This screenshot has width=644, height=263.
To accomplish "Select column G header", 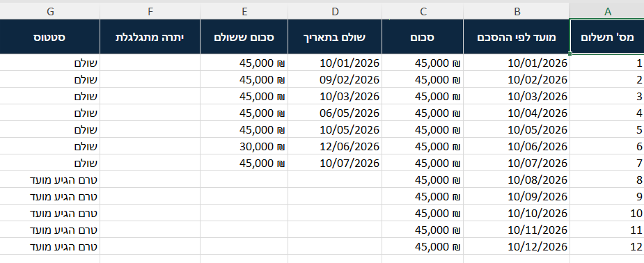I will click(50, 12).
